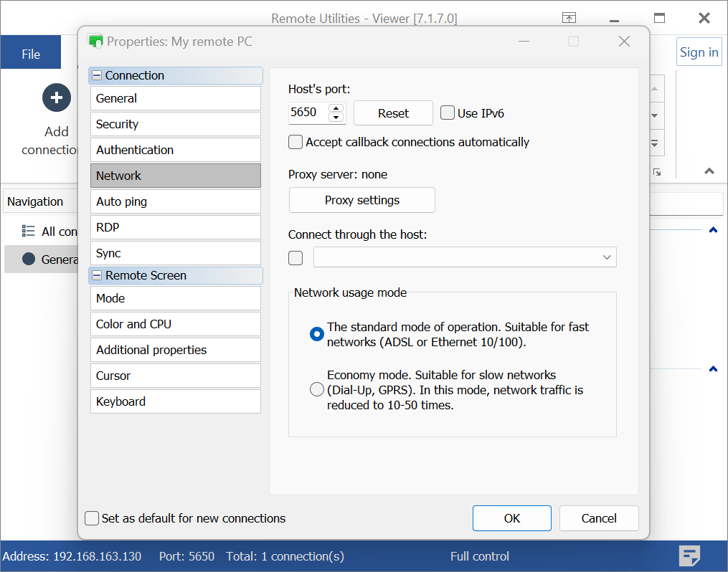Image resolution: width=728 pixels, height=572 pixels.
Task: Open the Keyboard settings page
Action: point(176,401)
